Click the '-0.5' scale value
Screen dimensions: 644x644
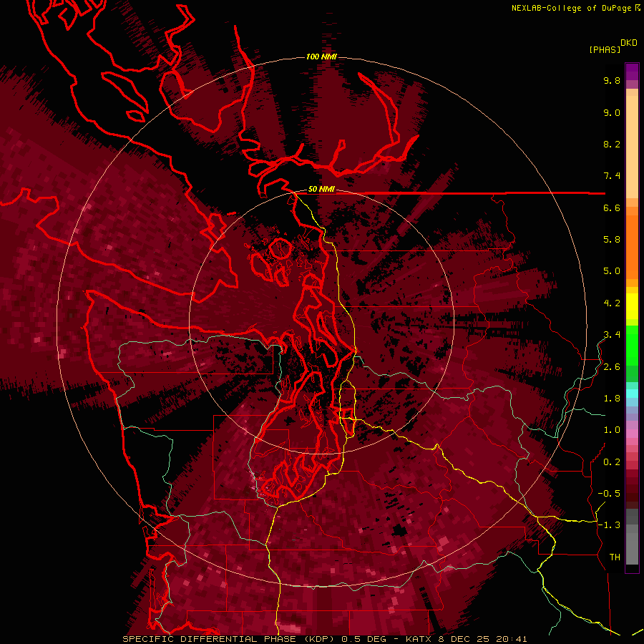click(609, 494)
